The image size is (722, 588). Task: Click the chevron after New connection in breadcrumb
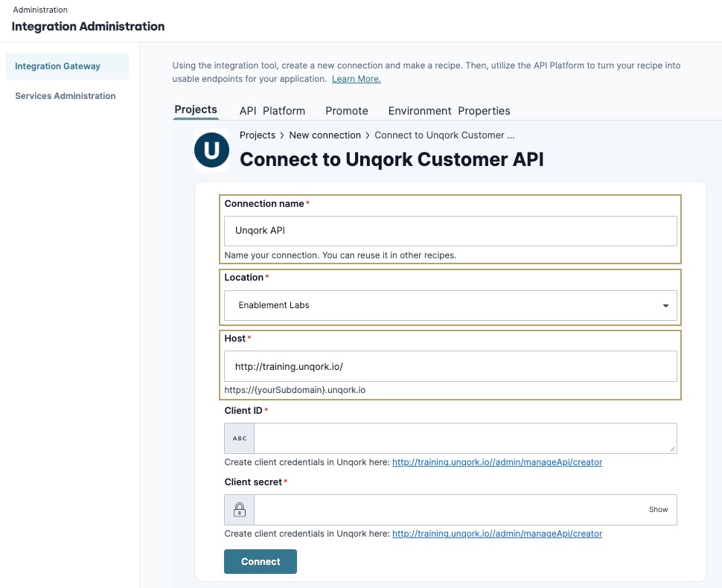[368, 135]
